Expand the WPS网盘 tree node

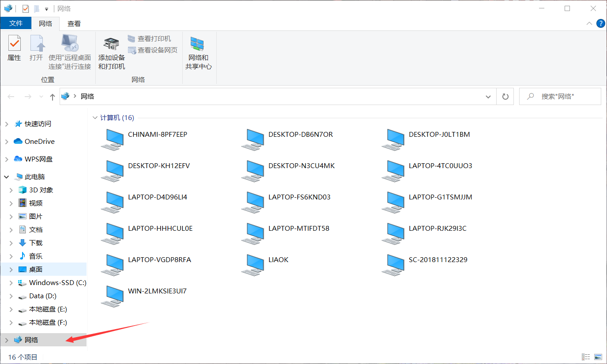click(x=6, y=159)
